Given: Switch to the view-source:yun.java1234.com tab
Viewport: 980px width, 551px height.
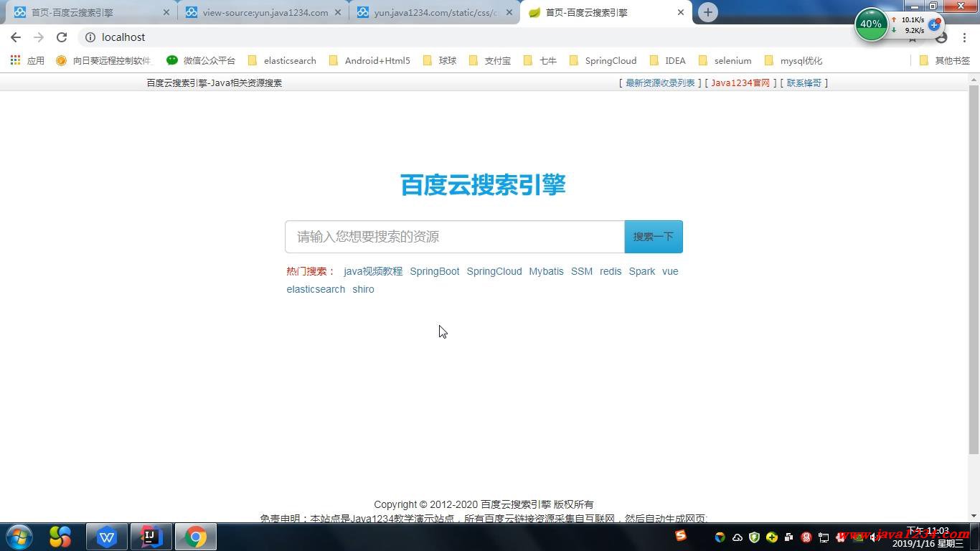Looking at the screenshot, I should click(263, 12).
